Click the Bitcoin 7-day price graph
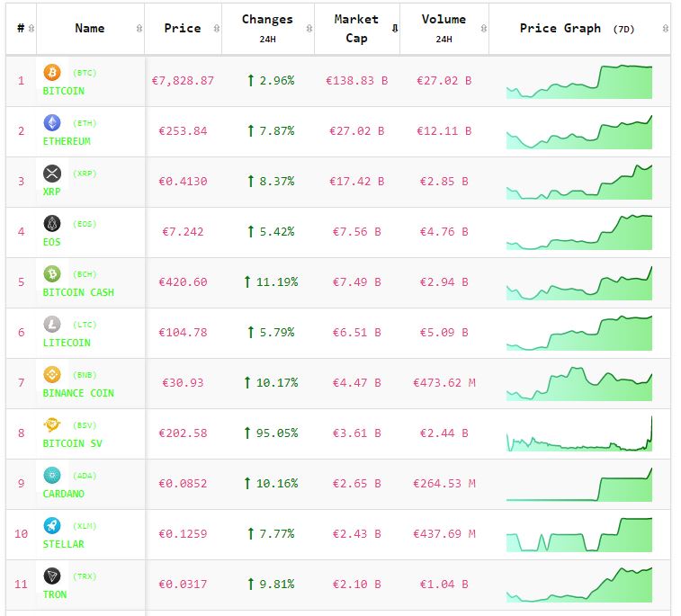The image size is (681, 616). 579,81
